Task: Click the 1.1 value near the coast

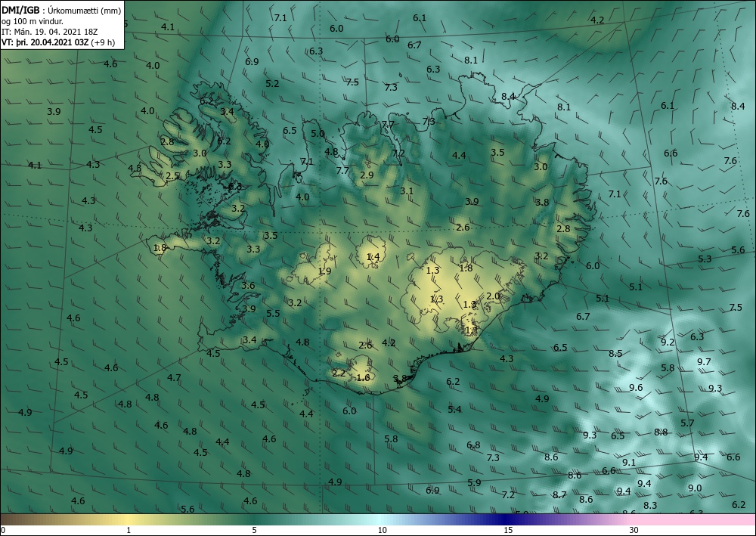Action: (471, 330)
